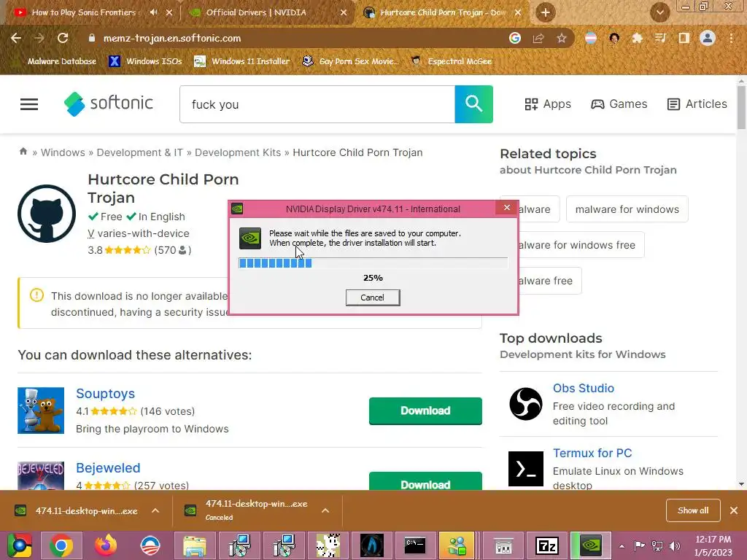Open the Apps menu
747x560 pixels.
pos(547,104)
